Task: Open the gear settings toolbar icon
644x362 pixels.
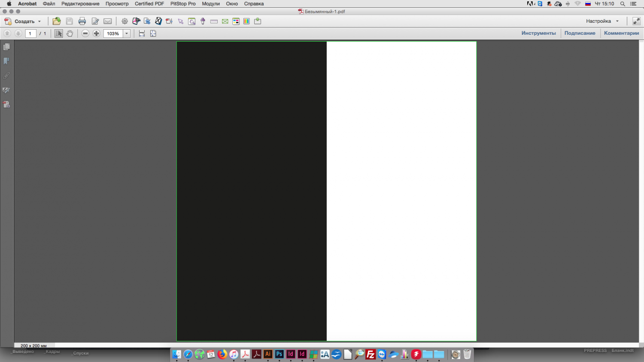Action: click(125, 21)
